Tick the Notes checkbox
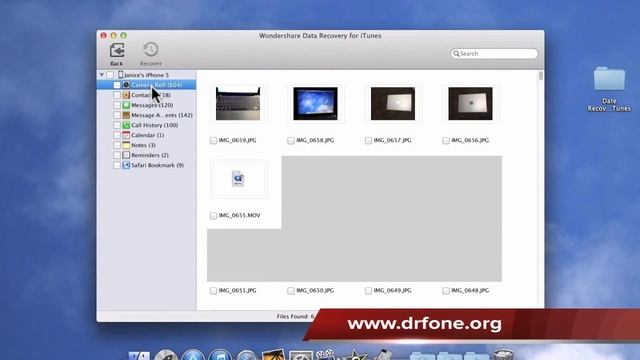 point(117,145)
